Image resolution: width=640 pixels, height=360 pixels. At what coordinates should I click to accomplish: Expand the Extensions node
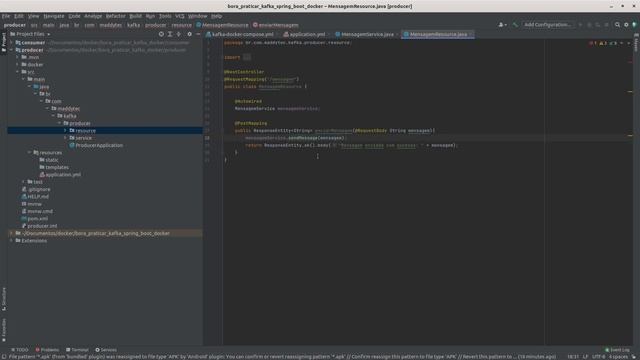[x=11, y=240]
